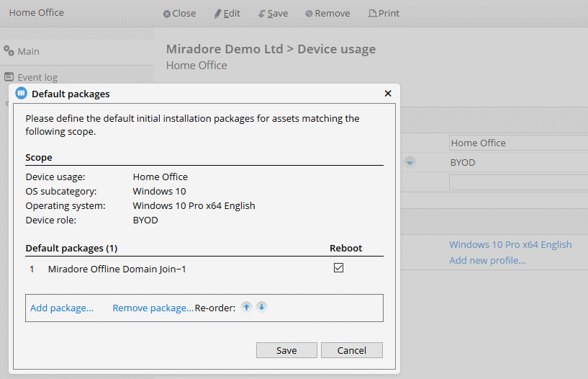Uncheck Reboot for Miradore Offline Domain Join-1
This screenshot has width=588, height=379.
pos(339,267)
